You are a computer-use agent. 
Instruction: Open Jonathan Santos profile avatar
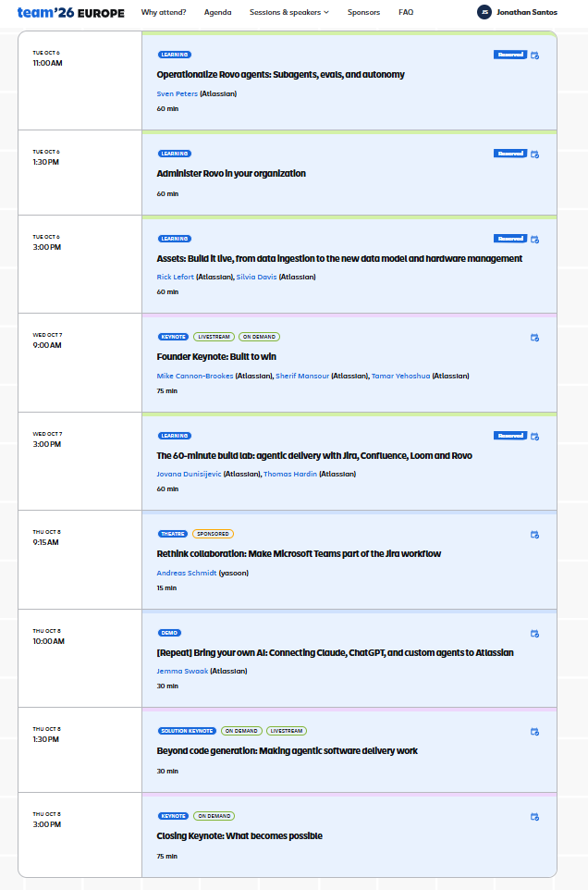[484, 12]
